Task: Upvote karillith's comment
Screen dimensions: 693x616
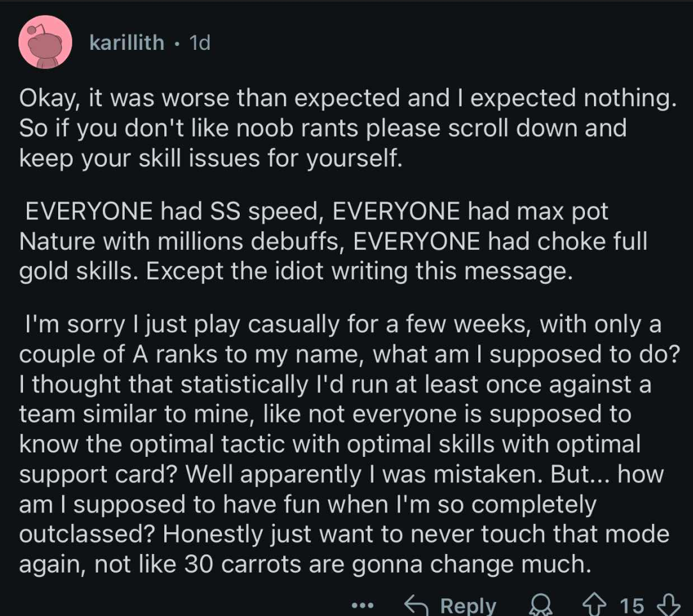Action: pyautogui.click(x=595, y=604)
